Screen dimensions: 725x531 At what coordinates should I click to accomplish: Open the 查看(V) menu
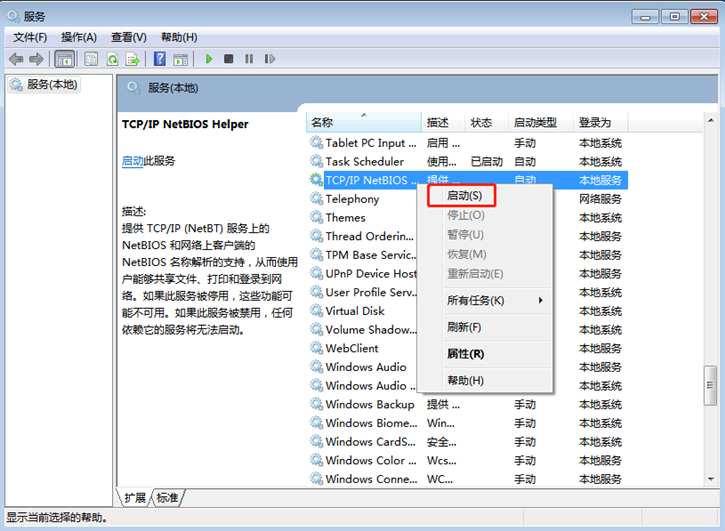[x=128, y=37]
